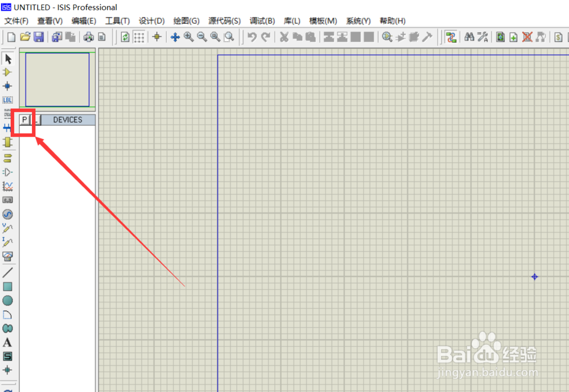Select the 2D Symbol tool

tap(7, 356)
